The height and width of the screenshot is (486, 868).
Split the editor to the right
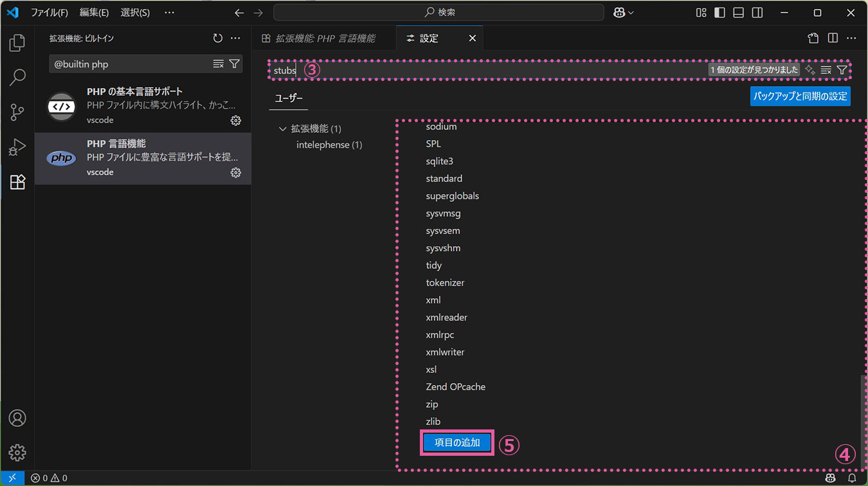tap(833, 39)
